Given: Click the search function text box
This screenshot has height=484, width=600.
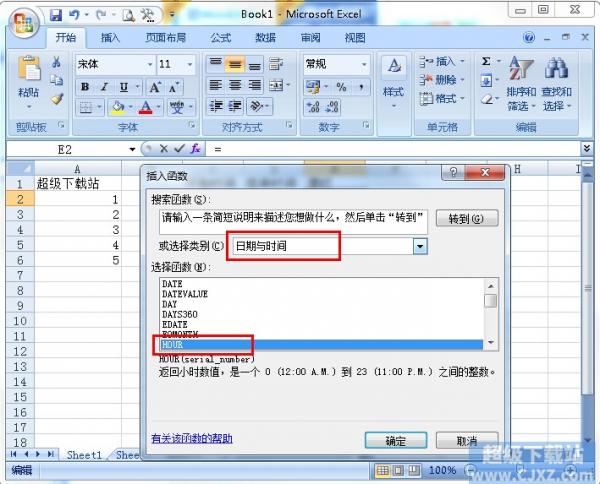Looking at the screenshot, I should tap(293, 222).
